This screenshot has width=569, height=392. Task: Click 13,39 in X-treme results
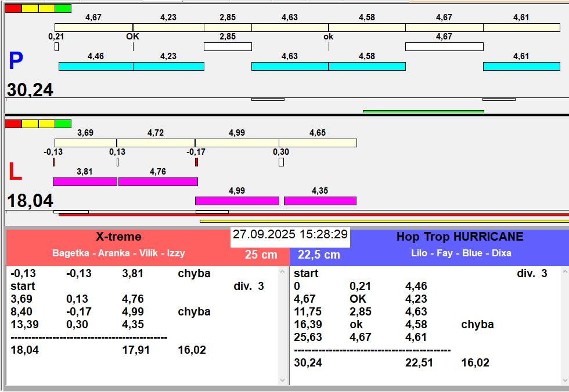click(24, 324)
